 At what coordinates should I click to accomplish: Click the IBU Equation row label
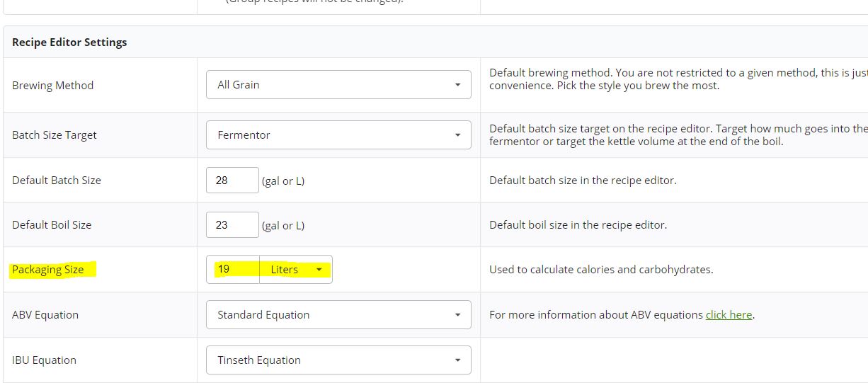[x=44, y=360]
